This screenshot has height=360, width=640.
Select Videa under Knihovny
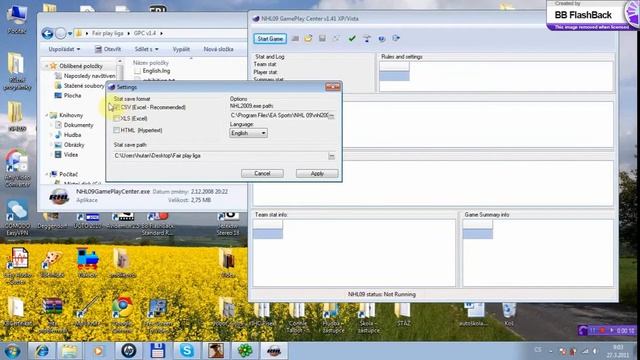66,155
